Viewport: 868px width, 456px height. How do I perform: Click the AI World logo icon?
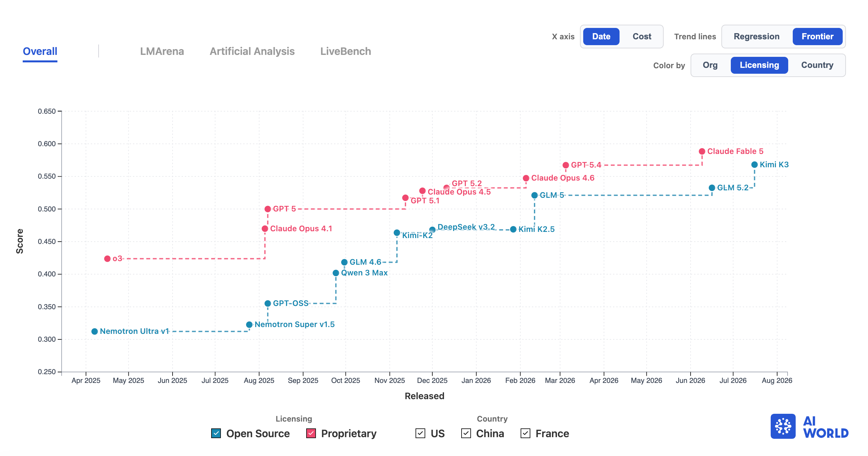coord(783,426)
